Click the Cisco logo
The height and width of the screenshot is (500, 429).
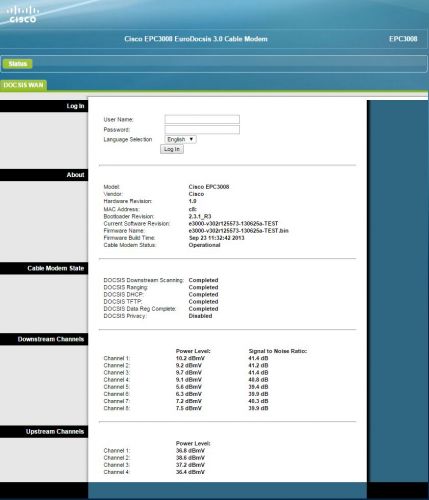point(22,15)
